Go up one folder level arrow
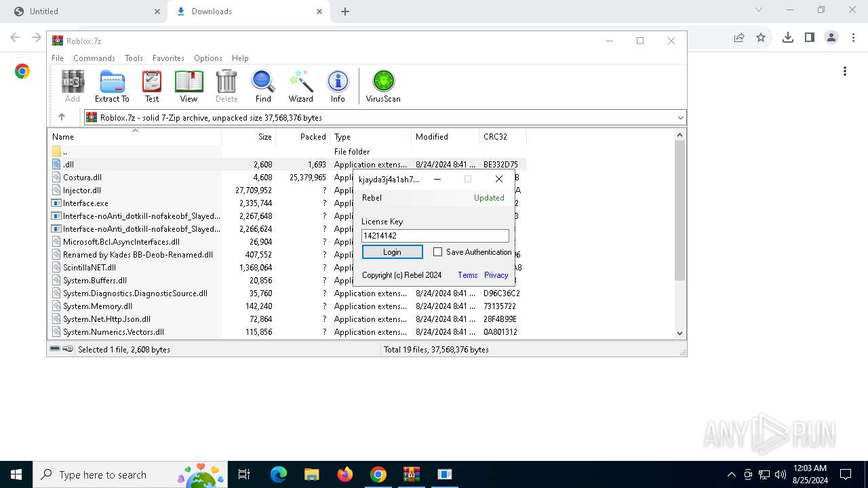The width and height of the screenshot is (868, 488). pyautogui.click(x=62, y=117)
